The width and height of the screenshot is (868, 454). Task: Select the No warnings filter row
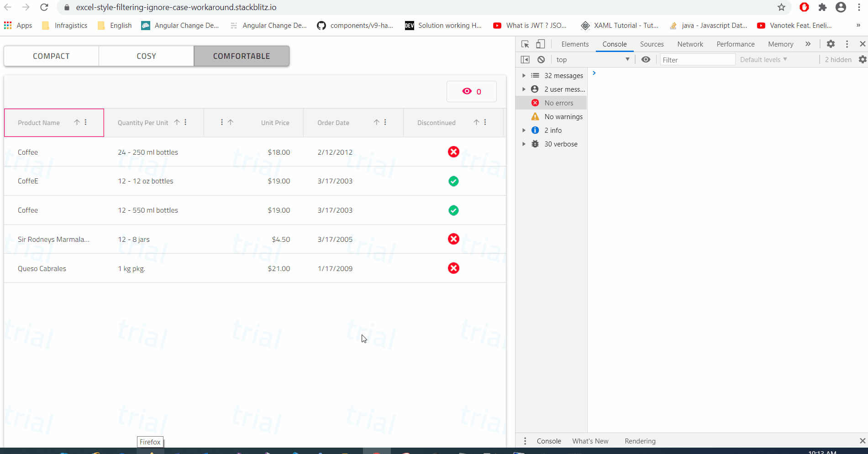(x=551, y=117)
